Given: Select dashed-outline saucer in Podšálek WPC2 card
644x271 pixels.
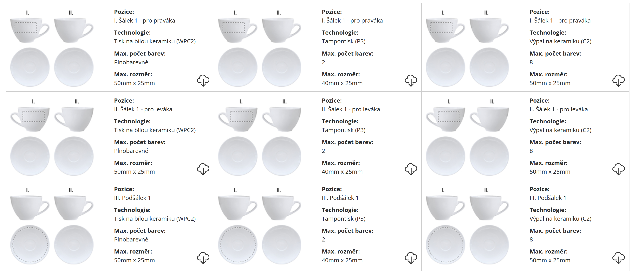Looking at the screenshot, I should (30, 244).
